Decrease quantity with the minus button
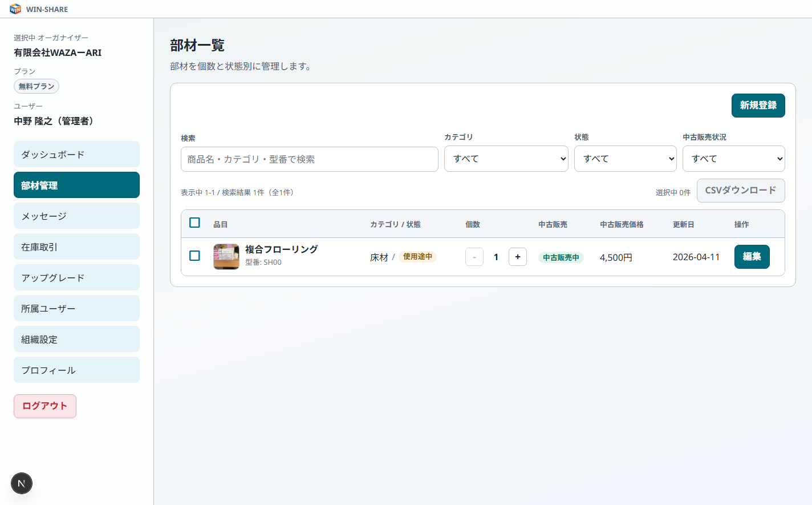The width and height of the screenshot is (812, 505). tap(474, 257)
